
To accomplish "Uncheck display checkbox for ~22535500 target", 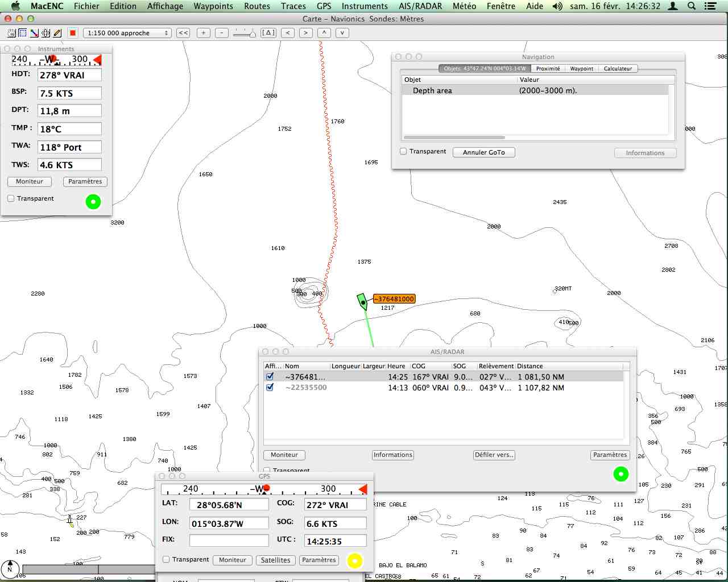I will tap(270, 387).
